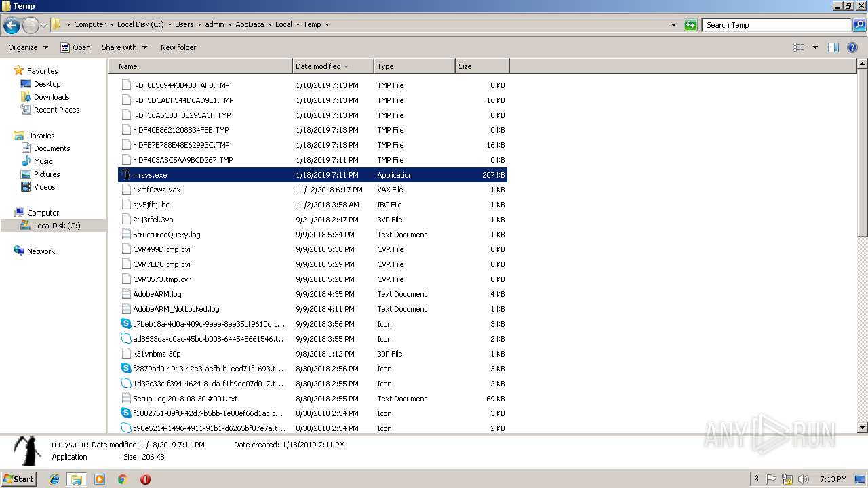
Task: Select the file ad8633da-d0ac-45bc icon
Action: coord(125,339)
